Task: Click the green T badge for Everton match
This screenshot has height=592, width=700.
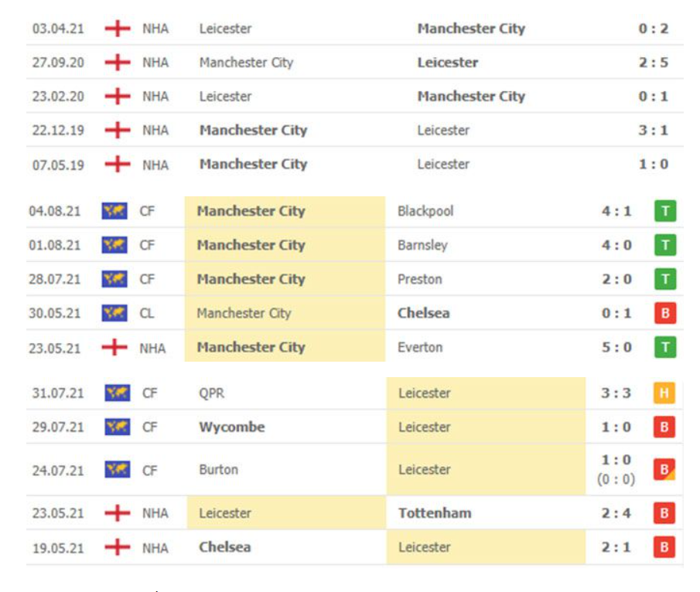Action: tap(665, 347)
